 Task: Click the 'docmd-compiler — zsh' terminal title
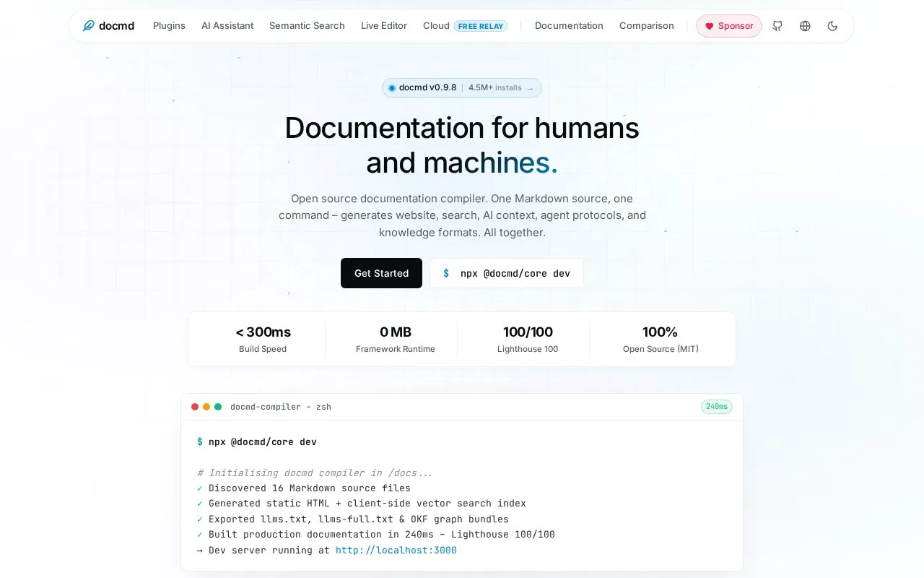(281, 407)
